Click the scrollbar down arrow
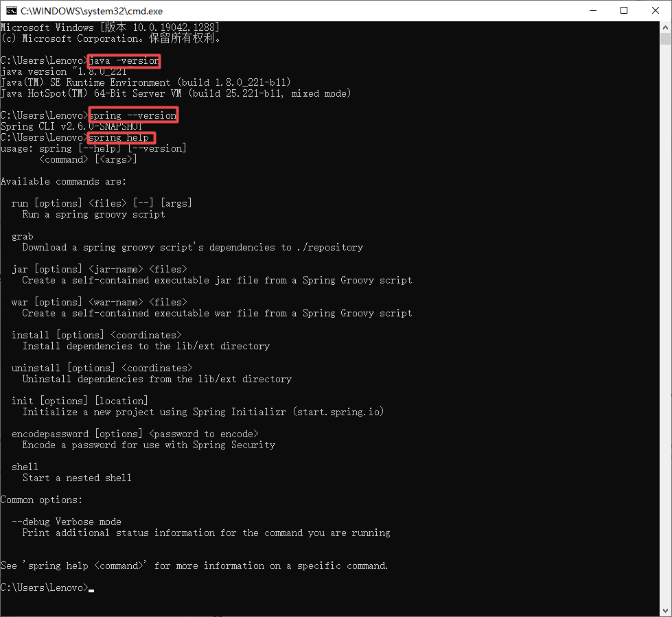 click(x=665, y=611)
